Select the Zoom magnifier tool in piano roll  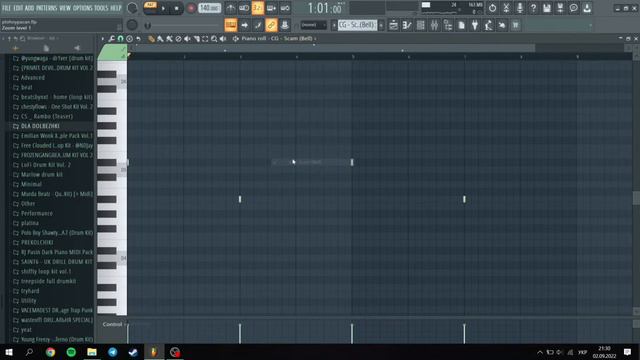point(214,39)
